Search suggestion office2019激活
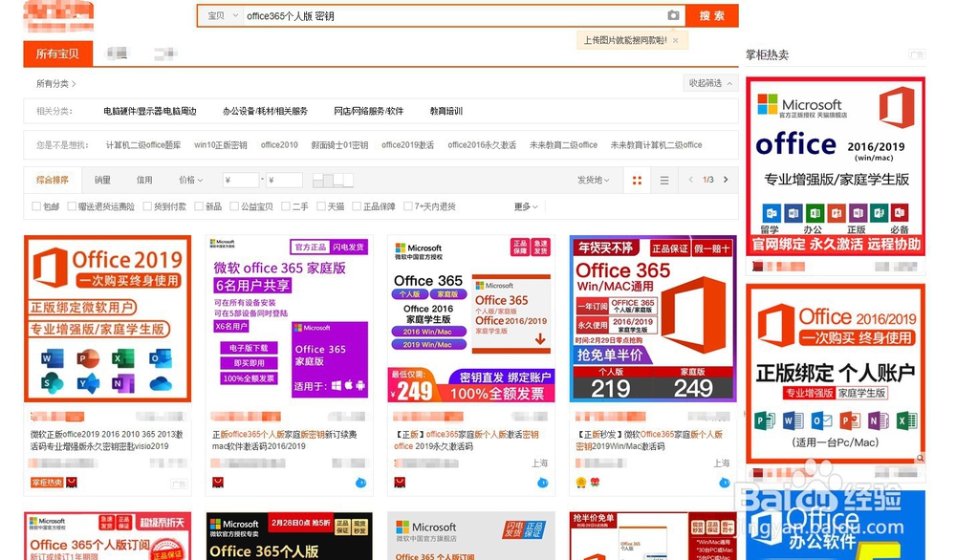This screenshot has height=560, width=956. (x=408, y=145)
